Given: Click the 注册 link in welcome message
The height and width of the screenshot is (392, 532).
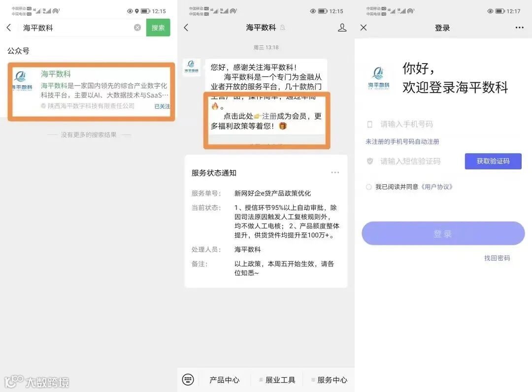Looking at the screenshot, I should click(x=269, y=116).
